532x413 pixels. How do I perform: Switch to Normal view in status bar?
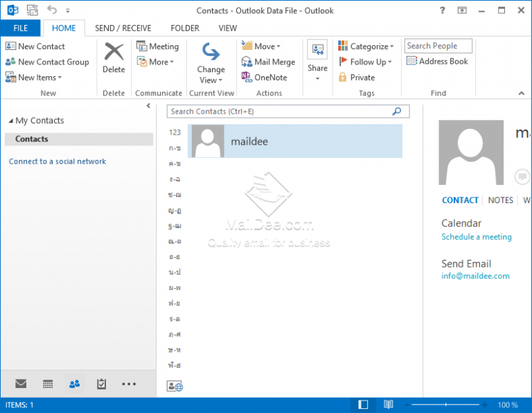[363, 405]
